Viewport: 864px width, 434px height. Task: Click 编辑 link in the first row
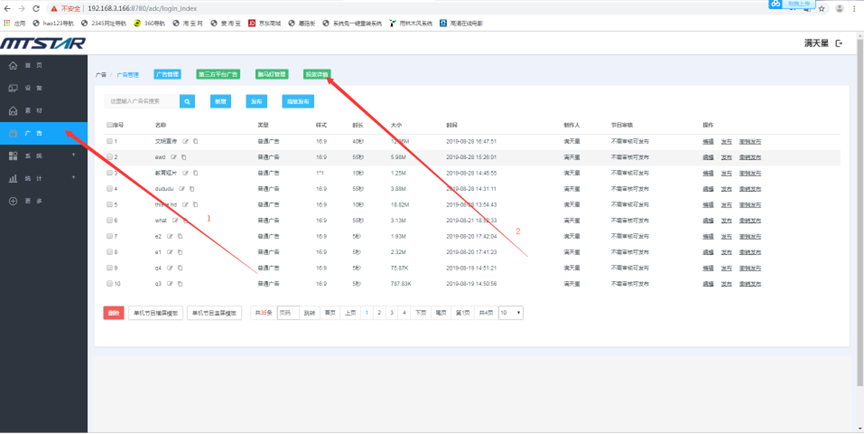pos(708,141)
